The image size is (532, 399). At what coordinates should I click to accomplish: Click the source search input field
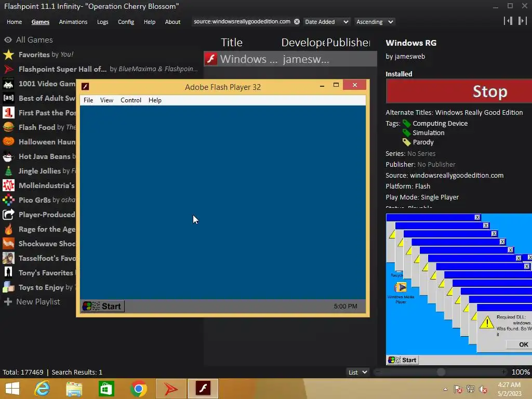point(242,22)
